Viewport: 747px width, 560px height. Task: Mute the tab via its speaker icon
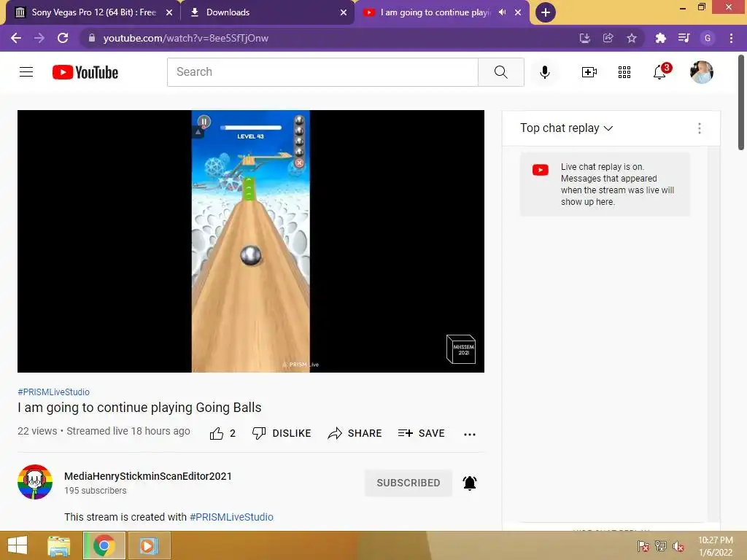click(x=502, y=12)
